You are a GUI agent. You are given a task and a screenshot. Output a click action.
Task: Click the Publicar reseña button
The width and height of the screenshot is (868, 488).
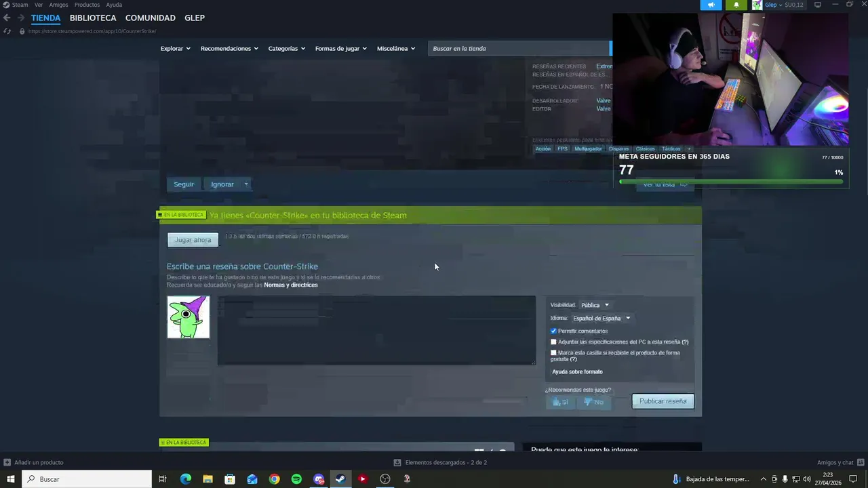(x=663, y=401)
